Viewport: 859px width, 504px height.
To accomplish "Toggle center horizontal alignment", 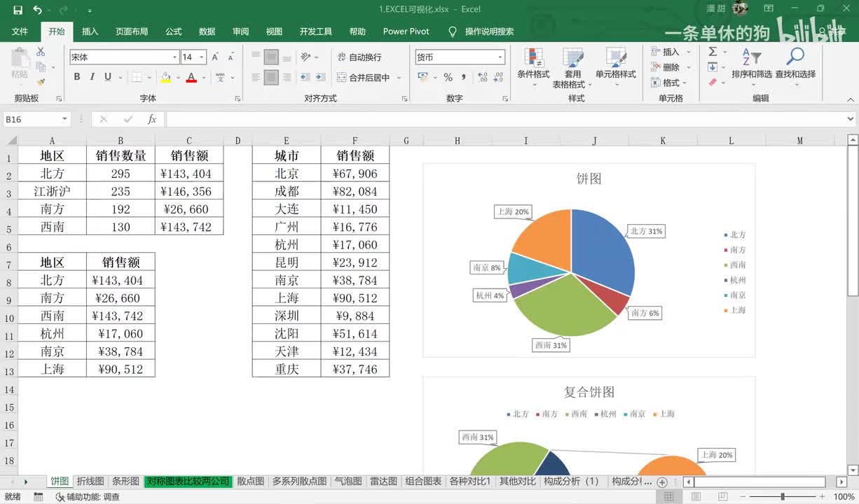I will point(271,77).
